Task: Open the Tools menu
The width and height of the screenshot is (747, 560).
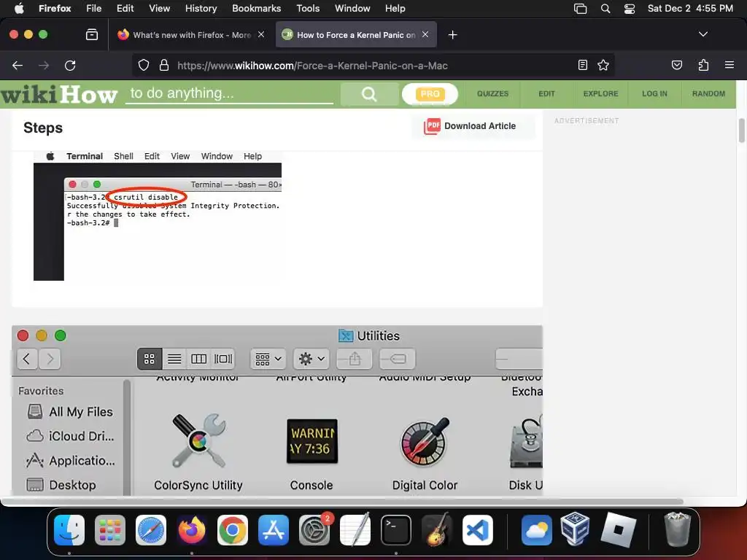Action: [309, 9]
